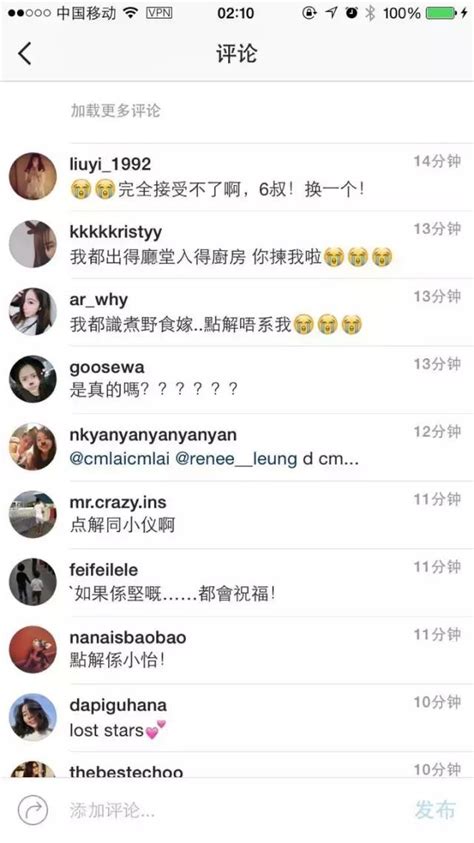
Task: Tap nkyanyanyanyanyan's avatar
Action: click(x=33, y=447)
